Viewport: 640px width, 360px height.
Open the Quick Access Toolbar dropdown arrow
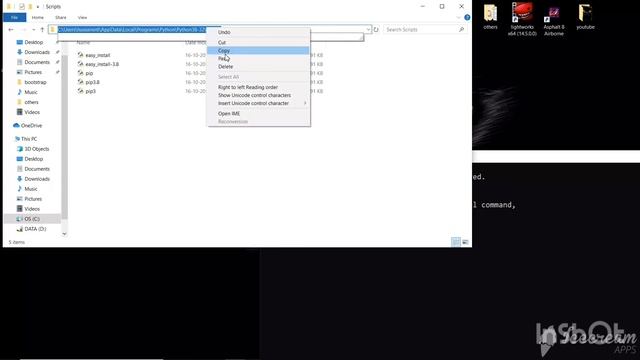click(38, 7)
